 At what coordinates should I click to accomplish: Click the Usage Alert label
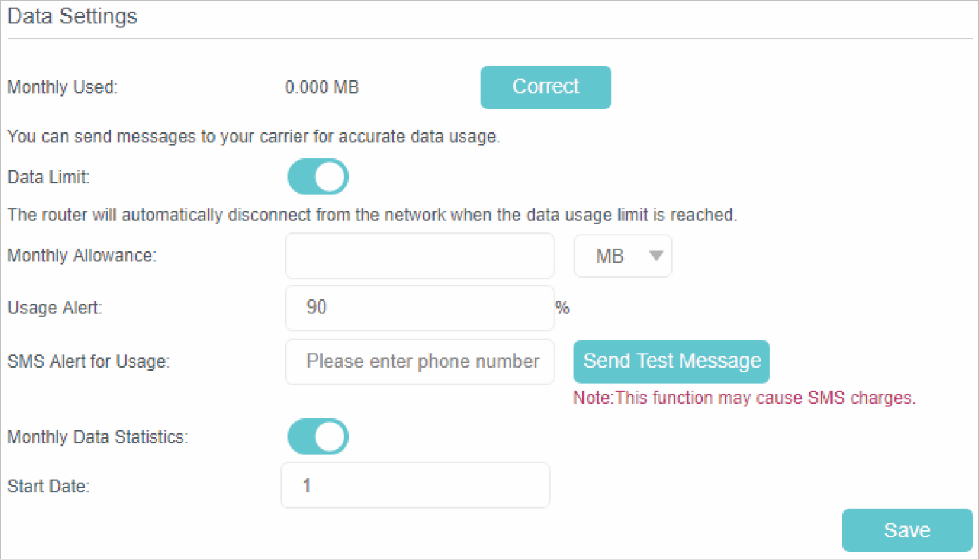click(x=55, y=308)
